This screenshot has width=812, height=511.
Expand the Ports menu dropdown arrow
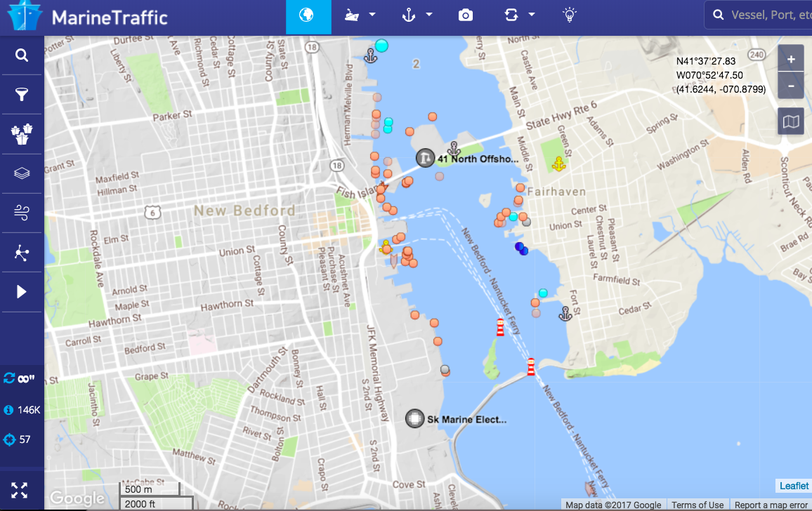pyautogui.click(x=428, y=15)
